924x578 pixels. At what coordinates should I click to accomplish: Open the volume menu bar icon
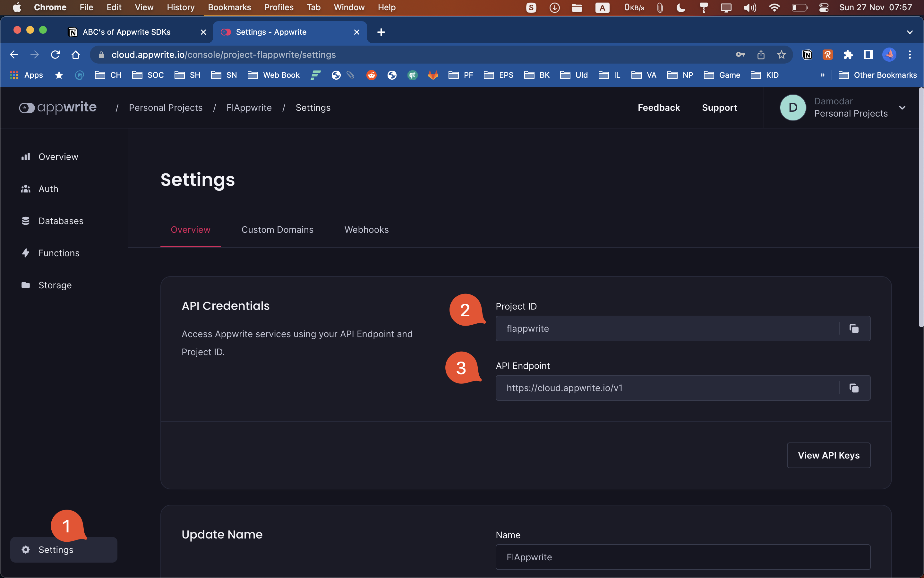click(749, 7)
